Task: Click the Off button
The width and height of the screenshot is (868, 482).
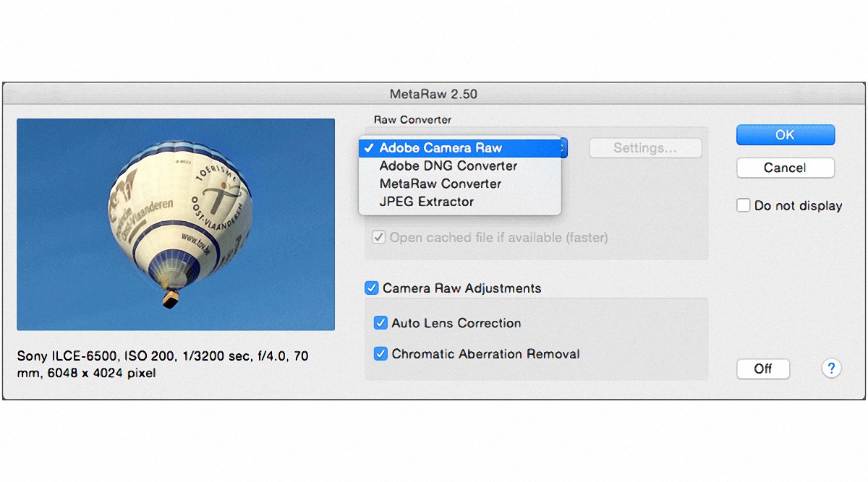Action: [x=763, y=369]
